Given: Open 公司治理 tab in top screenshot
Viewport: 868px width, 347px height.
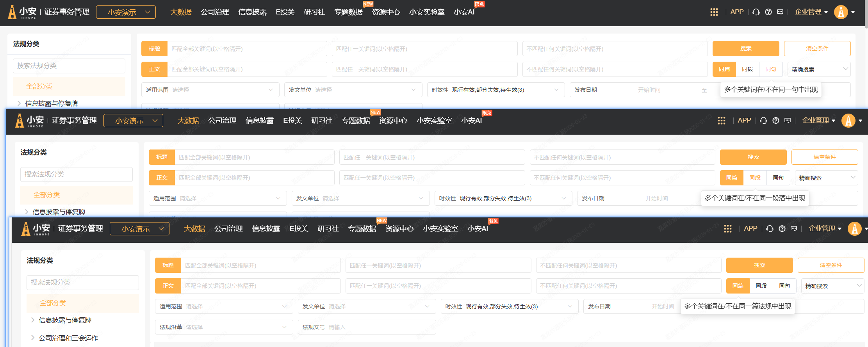Looking at the screenshot, I should [215, 12].
